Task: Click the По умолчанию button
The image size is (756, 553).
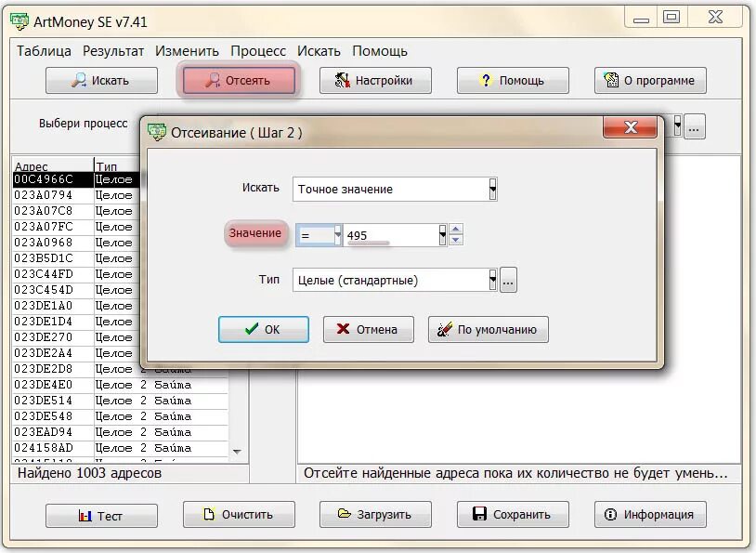Action: click(488, 329)
